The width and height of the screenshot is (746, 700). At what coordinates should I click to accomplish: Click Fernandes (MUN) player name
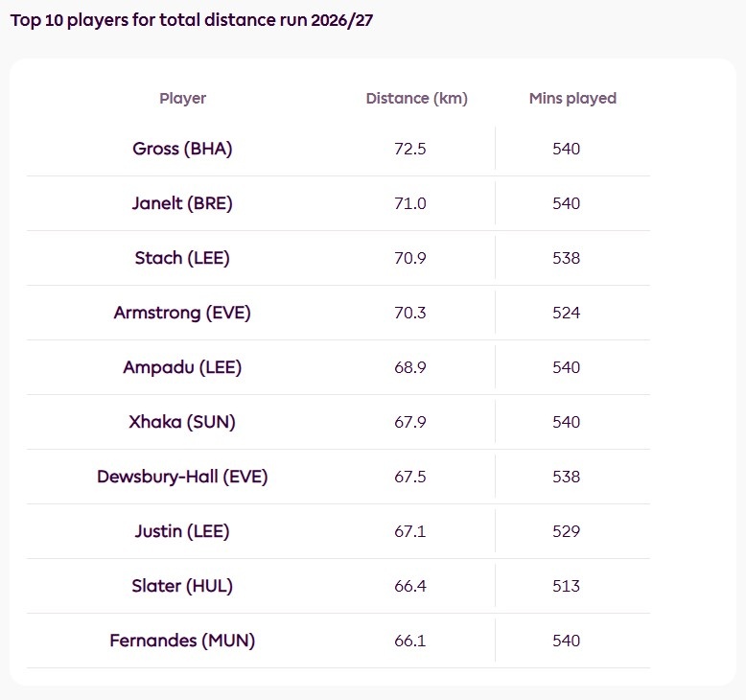pos(182,641)
